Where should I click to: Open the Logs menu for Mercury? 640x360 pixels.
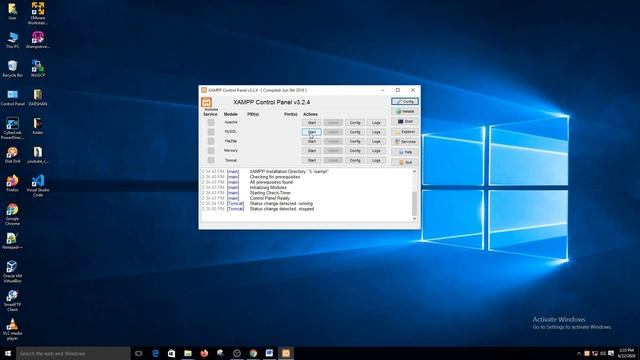click(x=376, y=151)
